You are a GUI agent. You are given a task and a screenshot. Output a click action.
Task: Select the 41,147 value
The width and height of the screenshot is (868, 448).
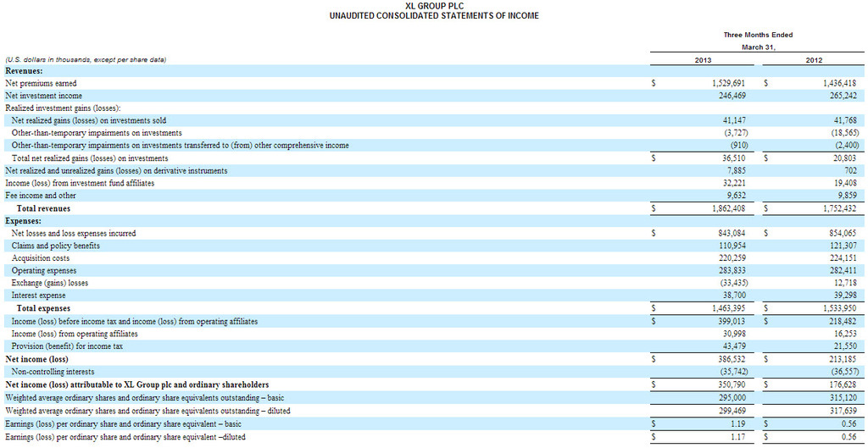point(734,120)
